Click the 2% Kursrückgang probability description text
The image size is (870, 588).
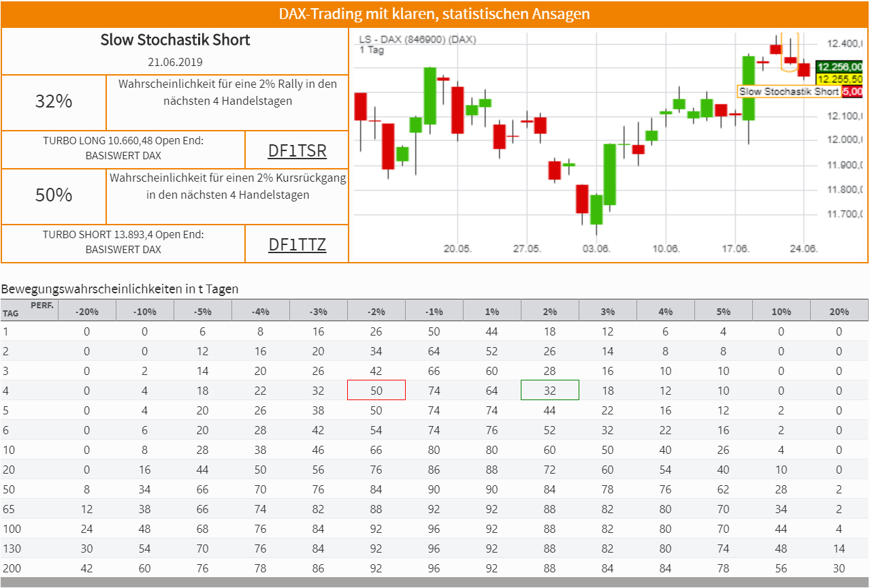pos(227,186)
